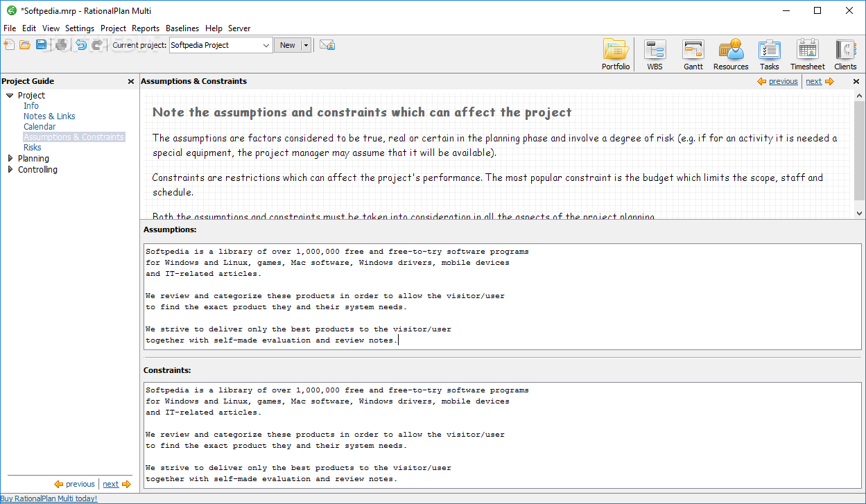Viewport: 866px width, 504px height.
Task: Open the Gantt chart view
Action: [693, 55]
